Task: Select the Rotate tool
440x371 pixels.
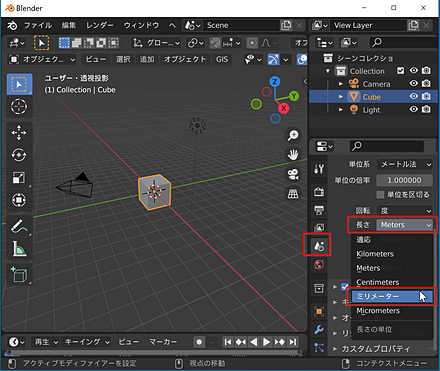Action: tap(19, 155)
